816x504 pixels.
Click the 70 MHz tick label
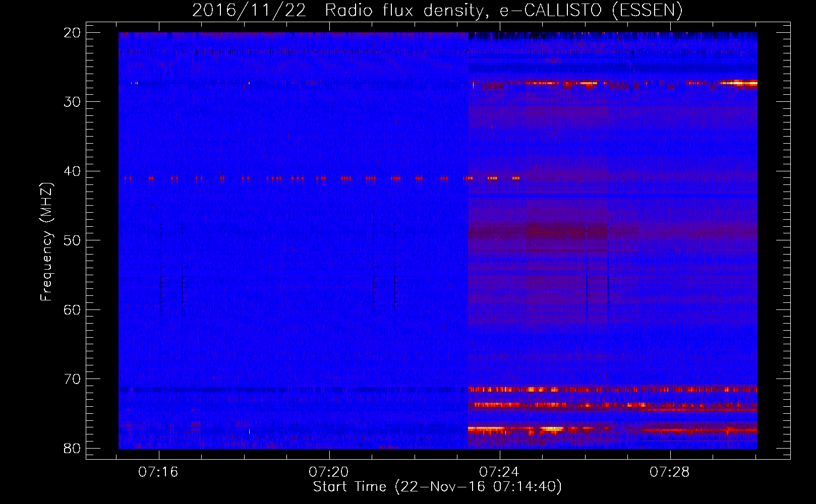[73, 379]
